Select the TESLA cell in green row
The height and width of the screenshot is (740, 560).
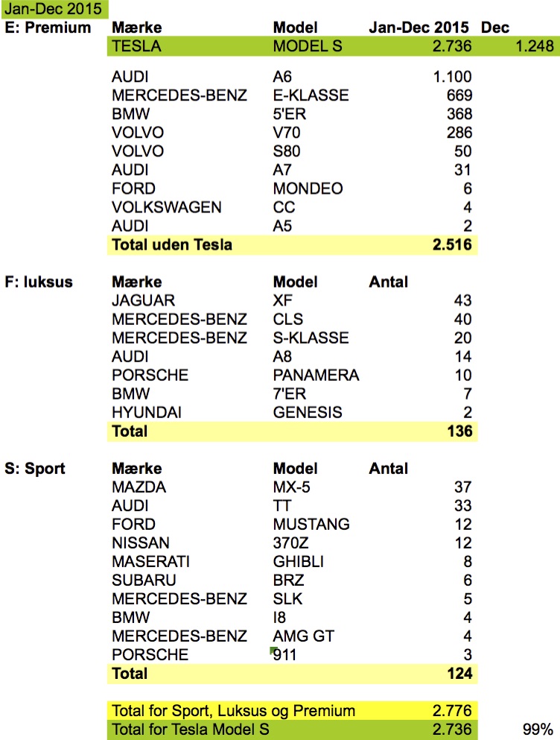[136, 46]
